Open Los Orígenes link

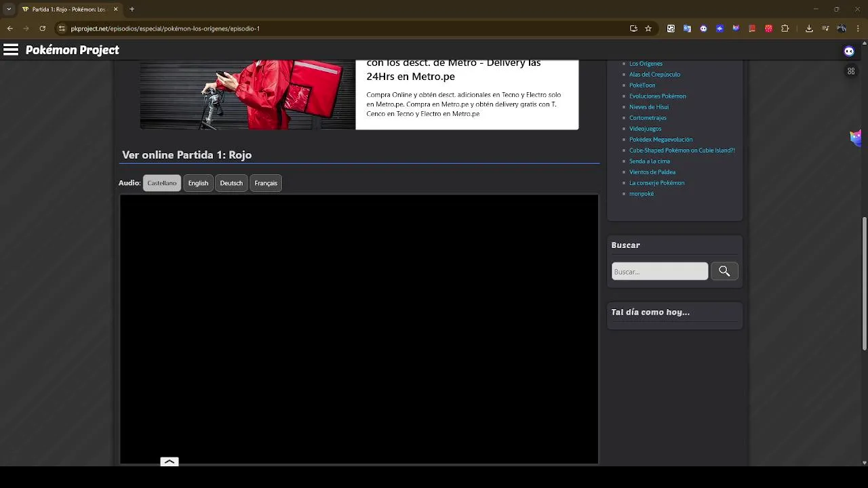tap(646, 64)
